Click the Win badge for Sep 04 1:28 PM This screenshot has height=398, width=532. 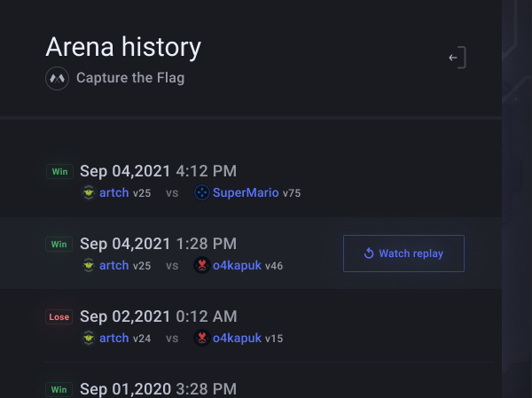pyautogui.click(x=59, y=244)
